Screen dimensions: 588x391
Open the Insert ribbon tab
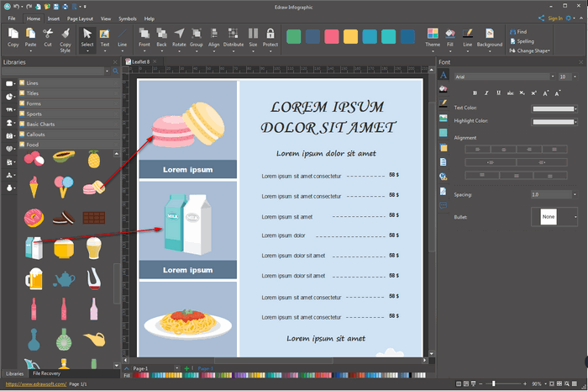54,18
